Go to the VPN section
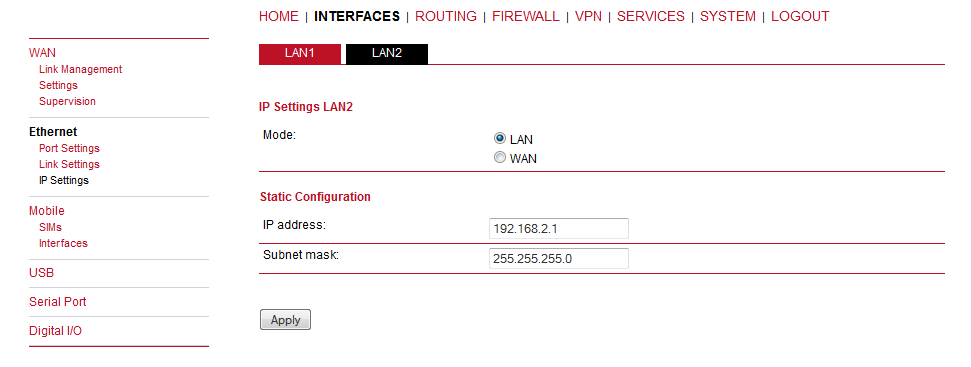Image resolution: width=971 pixels, height=367 pixels. point(588,17)
